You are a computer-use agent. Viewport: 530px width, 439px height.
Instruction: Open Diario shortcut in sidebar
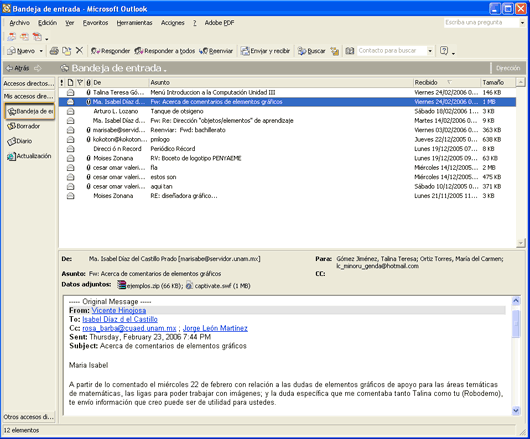point(20,141)
